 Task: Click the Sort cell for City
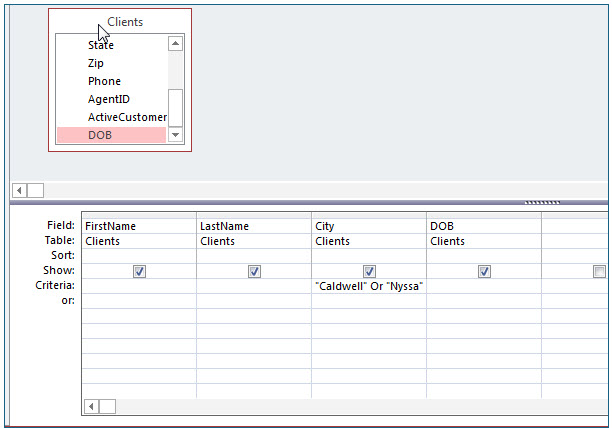[x=369, y=256]
